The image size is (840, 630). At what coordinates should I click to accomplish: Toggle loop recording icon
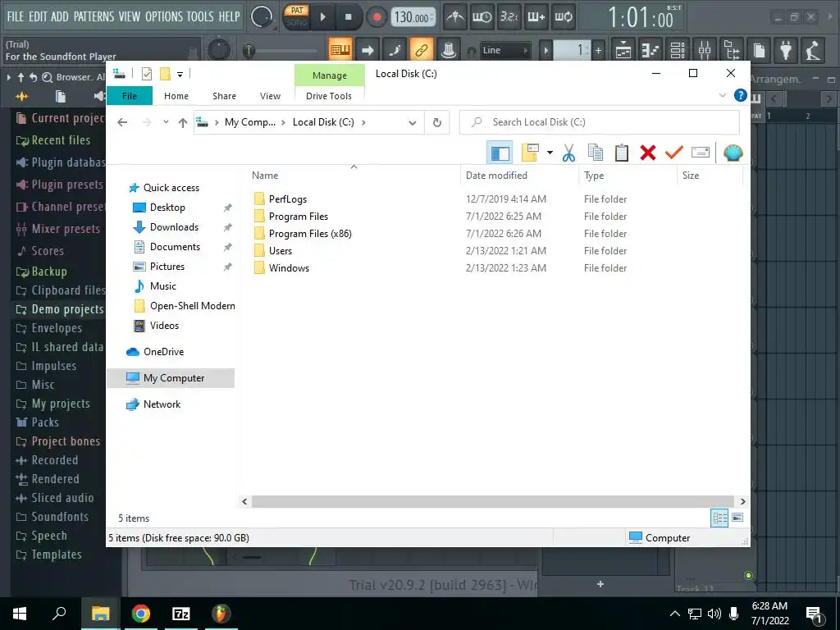pyautogui.click(x=563, y=17)
